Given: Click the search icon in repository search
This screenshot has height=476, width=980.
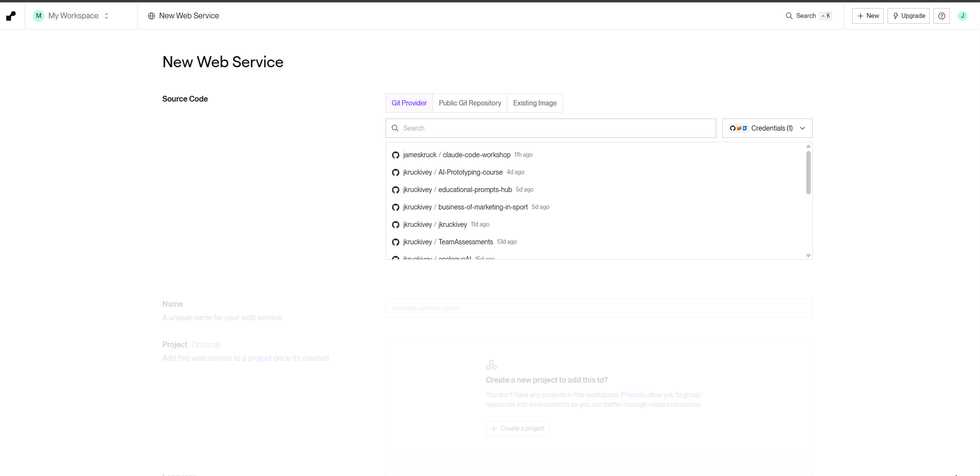Looking at the screenshot, I should (x=395, y=128).
